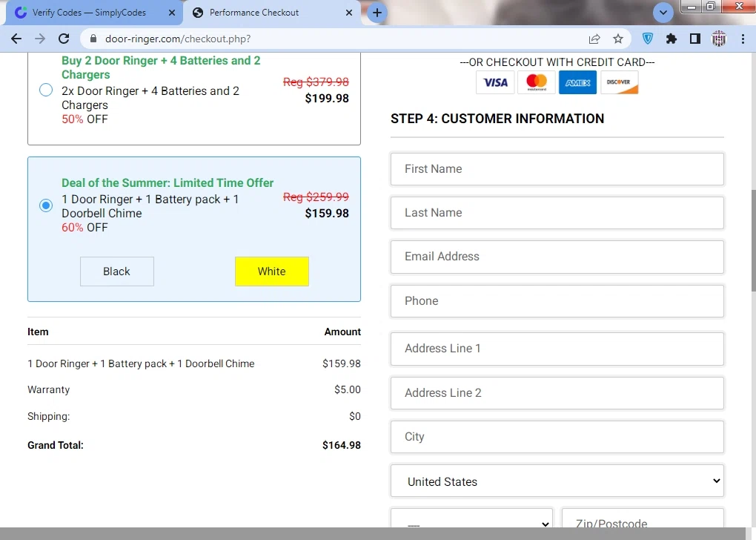Select the Buy 2 Door Ringer option

click(46, 90)
